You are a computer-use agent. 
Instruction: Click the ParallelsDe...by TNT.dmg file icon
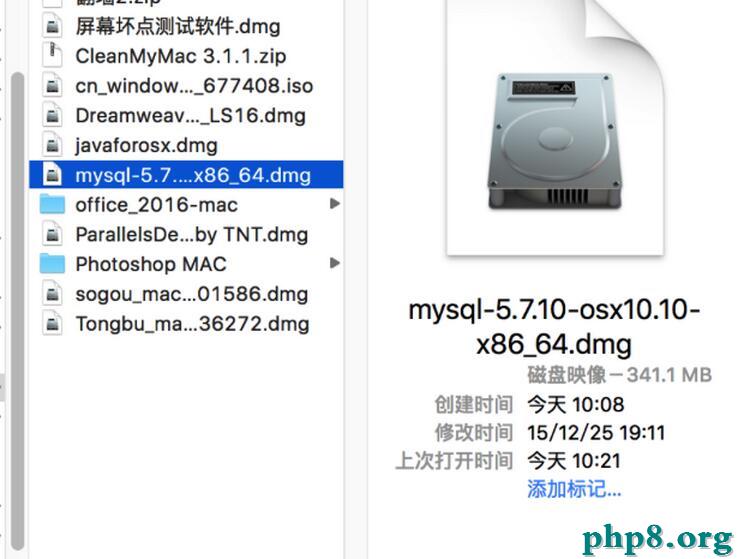pos(52,234)
